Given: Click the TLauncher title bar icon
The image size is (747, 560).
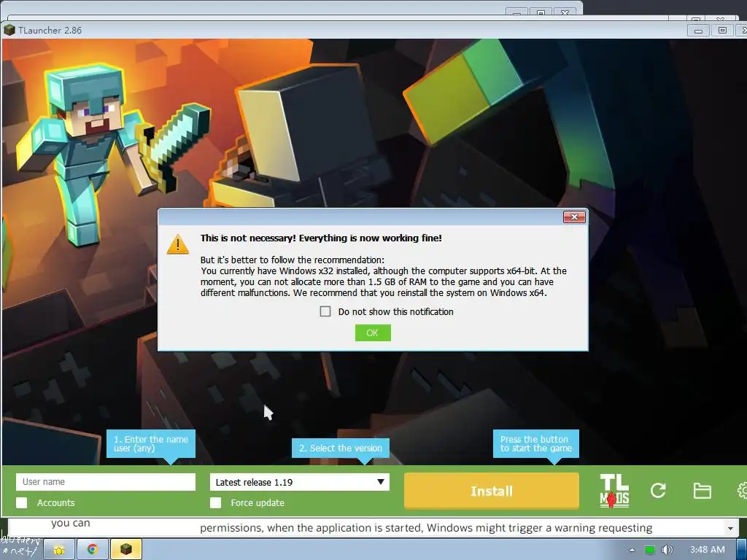Looking at the screenshot, I should coord(9,30).
